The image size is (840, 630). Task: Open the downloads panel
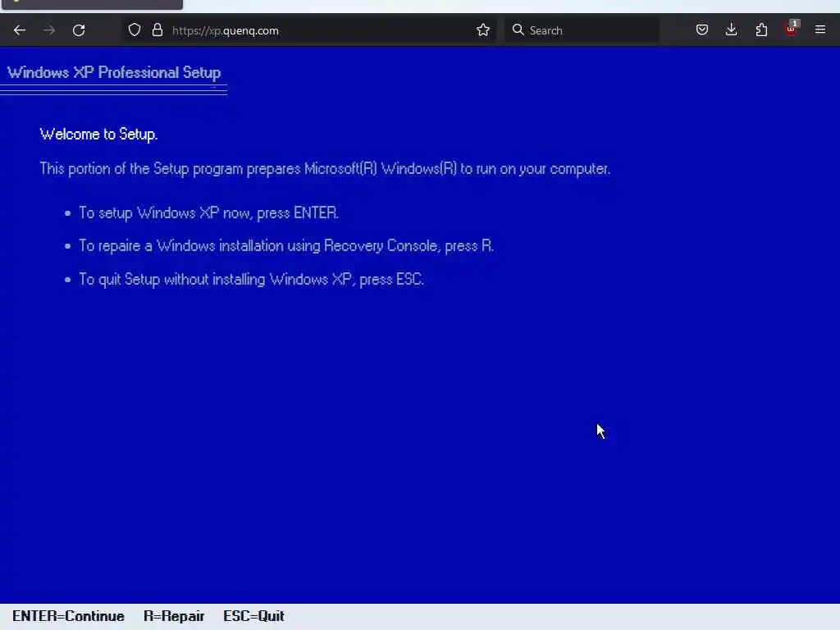(731, 30)
